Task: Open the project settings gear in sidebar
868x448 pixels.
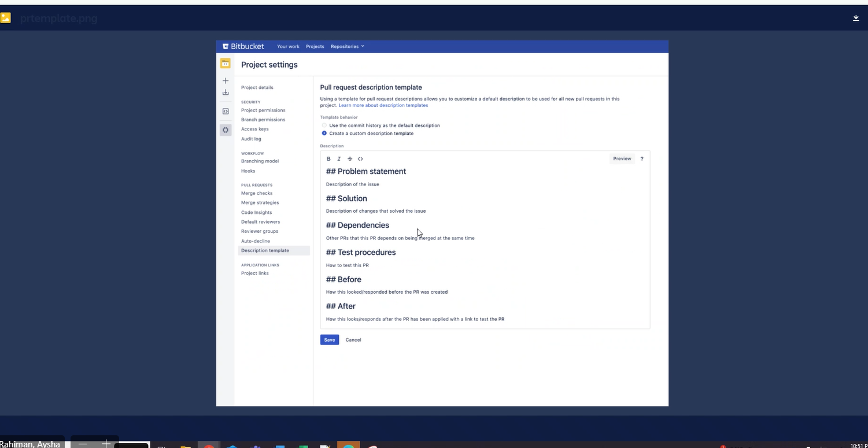Action: coord(226,130)
